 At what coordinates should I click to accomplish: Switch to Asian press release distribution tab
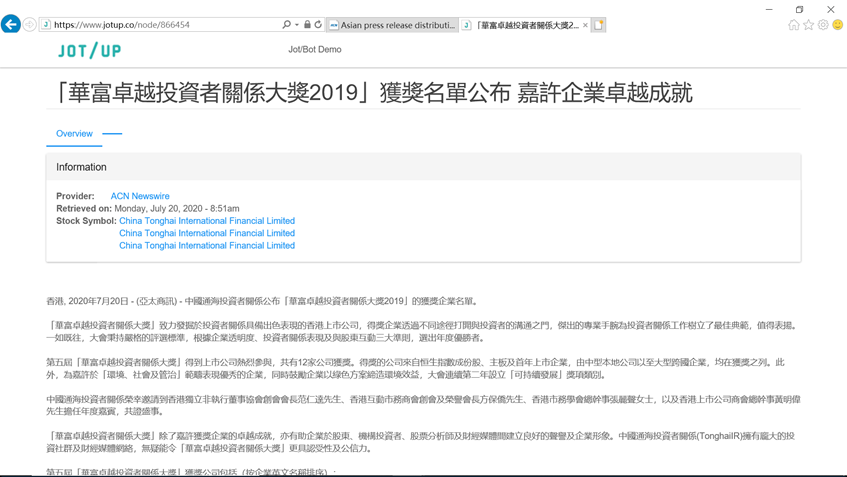click(x=393, y=25)
